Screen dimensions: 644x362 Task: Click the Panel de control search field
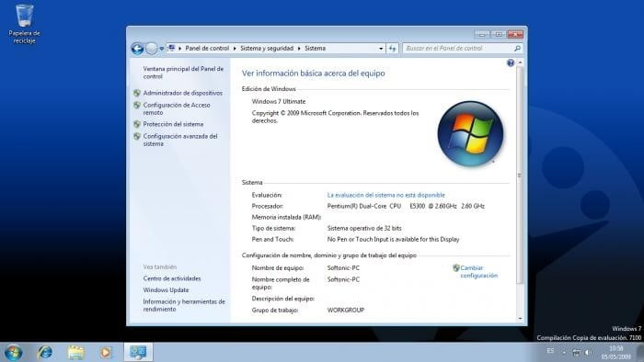pyautogui.click(x=458, y=49)
